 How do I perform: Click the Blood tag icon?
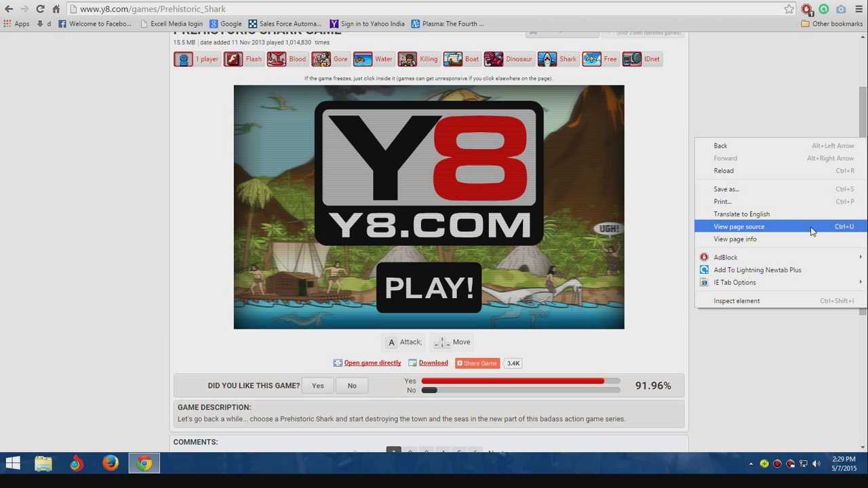tap(276, 59)
